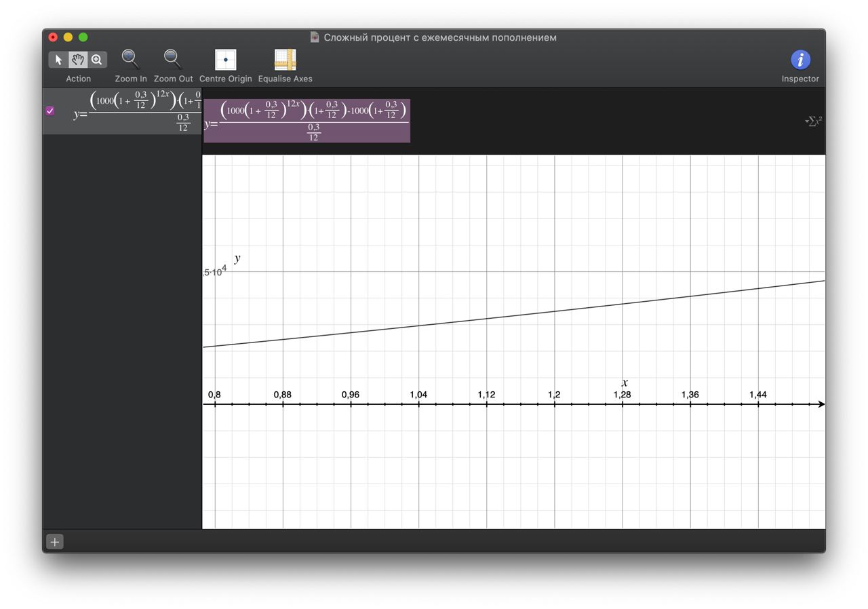
Task: Close the window with red button
Action: click(x=53, y=37)
